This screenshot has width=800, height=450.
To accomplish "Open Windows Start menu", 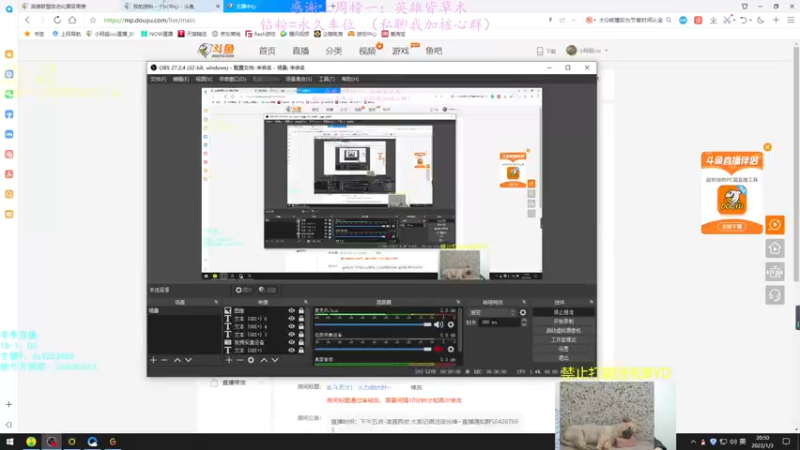I will tap(10, 441).
